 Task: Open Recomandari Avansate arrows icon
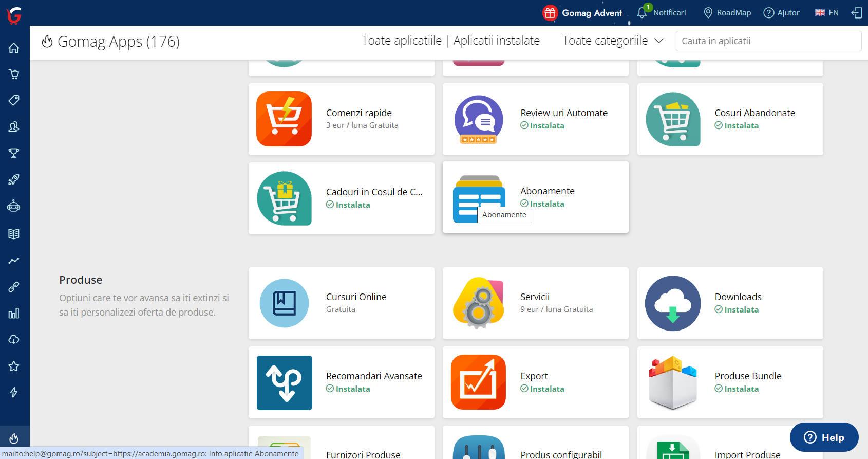(284, 382)
